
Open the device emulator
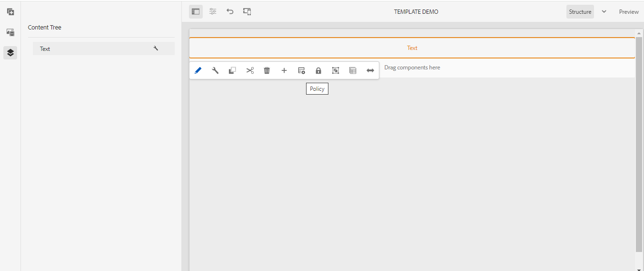[247, 11]
